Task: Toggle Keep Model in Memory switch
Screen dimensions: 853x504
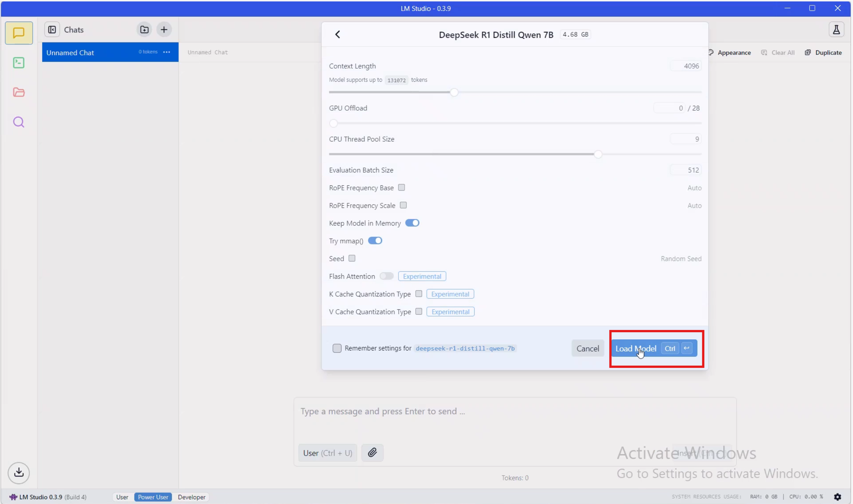Action: point(412,223)
